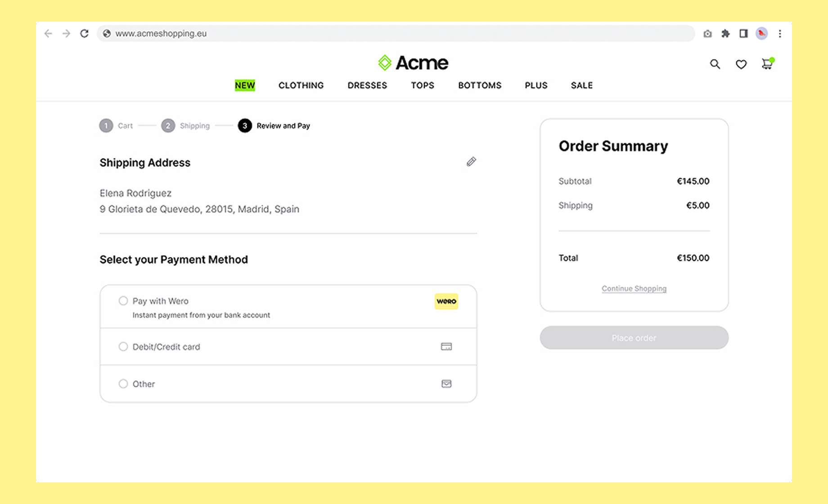Click the Acme logo
The image size is (828, 504).
click(x=413, y=63)
